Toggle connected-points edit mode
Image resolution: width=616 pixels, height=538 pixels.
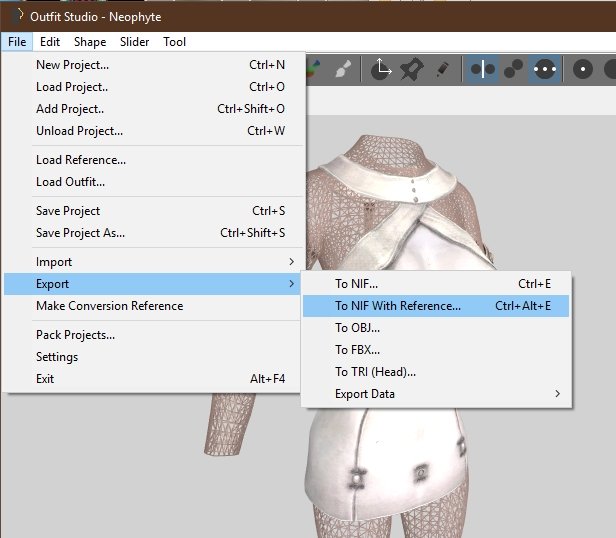513,70
